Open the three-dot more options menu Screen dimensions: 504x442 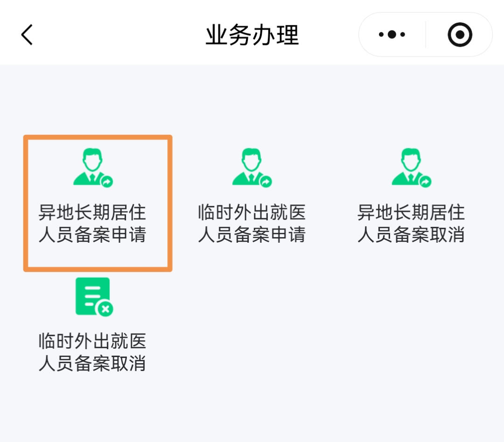click(392, 35)
